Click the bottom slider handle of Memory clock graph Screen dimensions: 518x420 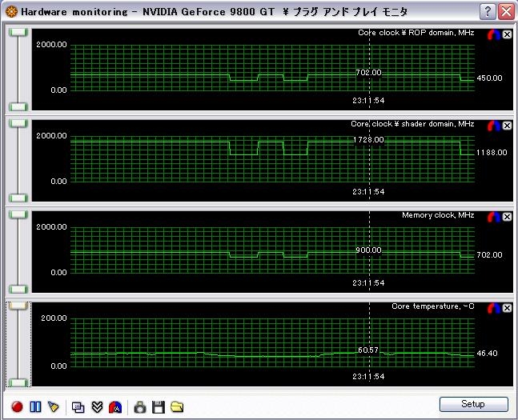18,290
